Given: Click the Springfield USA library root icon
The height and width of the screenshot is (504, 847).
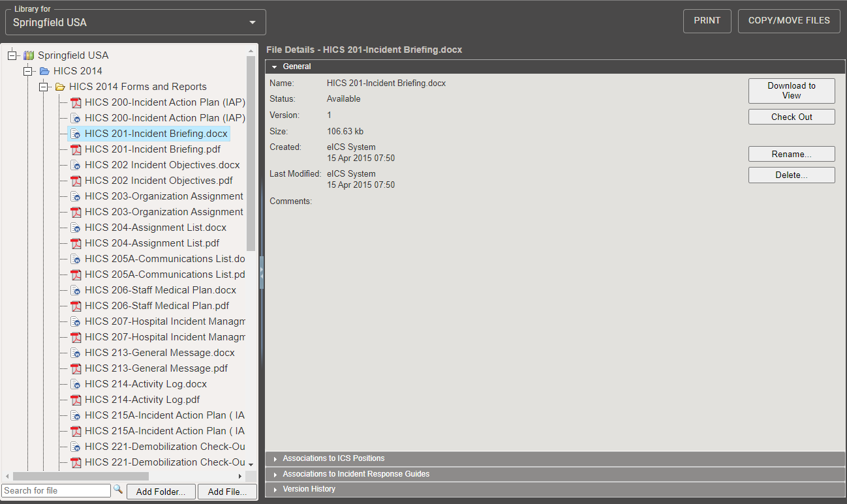Looking at the screenshot, I should [x=29, y=55].
